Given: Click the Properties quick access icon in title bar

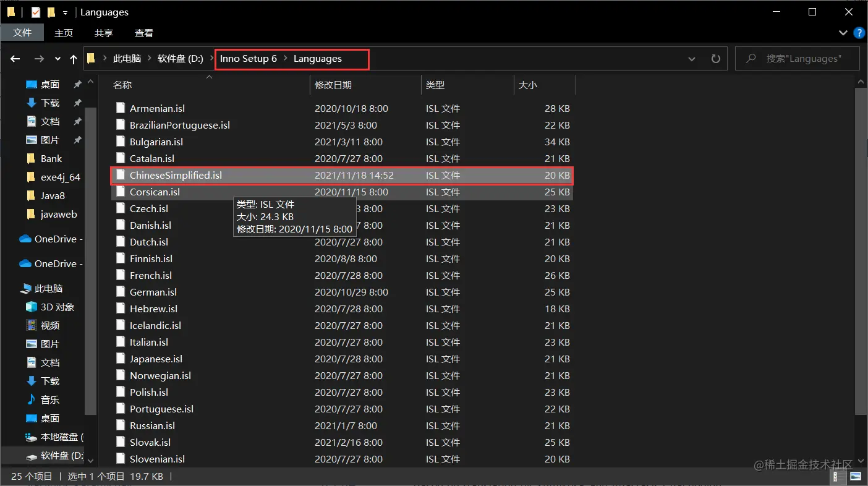Looking at the screenshot, I should pos(36,12).
